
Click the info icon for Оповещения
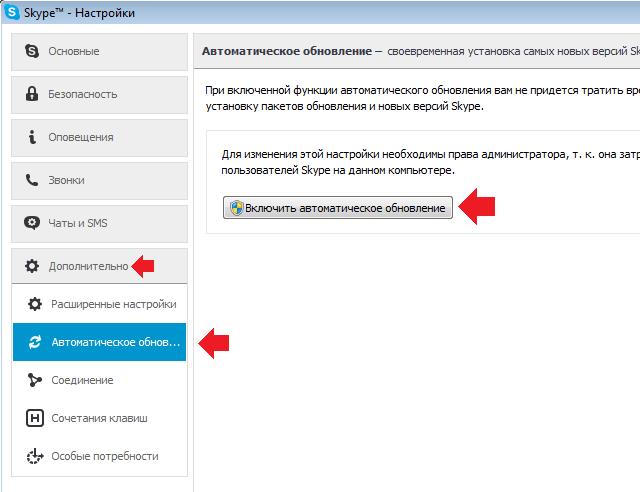click(31, 137)
